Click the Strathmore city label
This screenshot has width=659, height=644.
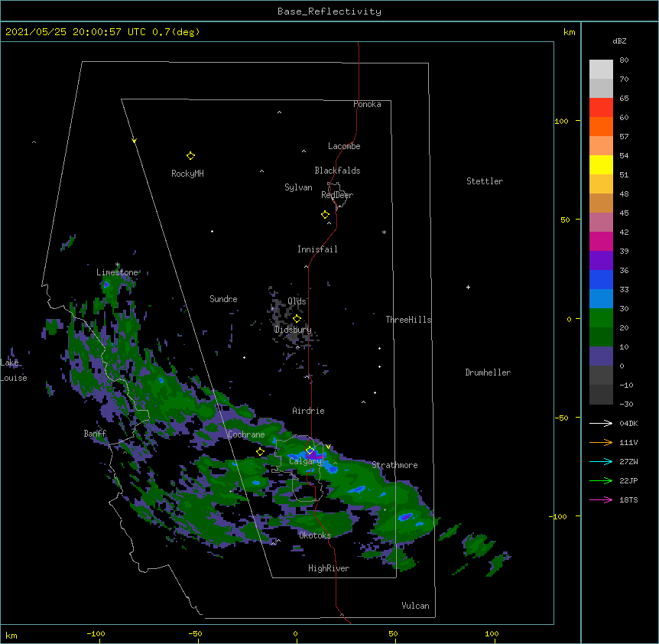(394, 465)
